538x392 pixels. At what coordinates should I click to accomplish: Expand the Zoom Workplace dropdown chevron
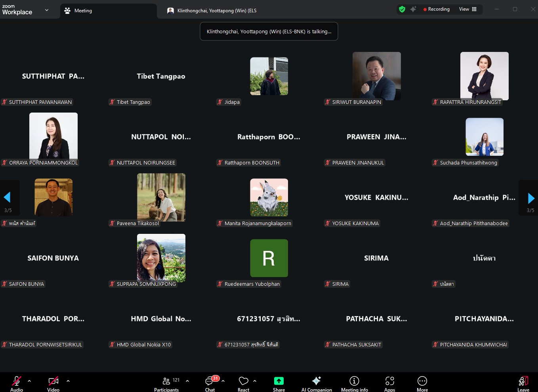point(47,10)
